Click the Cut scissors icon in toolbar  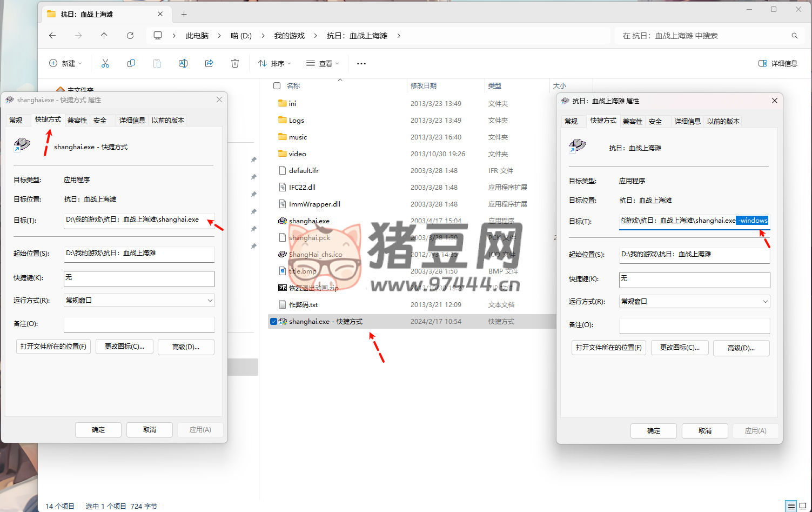(x=105, y=64)
